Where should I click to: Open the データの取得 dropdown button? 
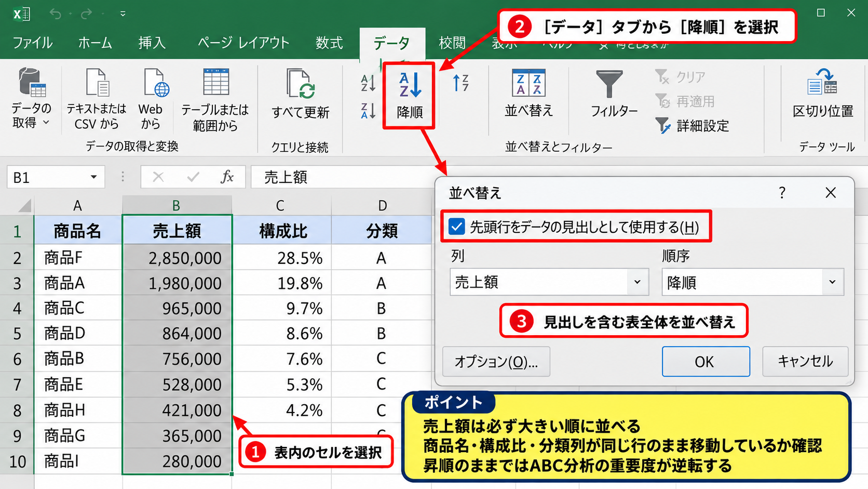click(31, 99)
